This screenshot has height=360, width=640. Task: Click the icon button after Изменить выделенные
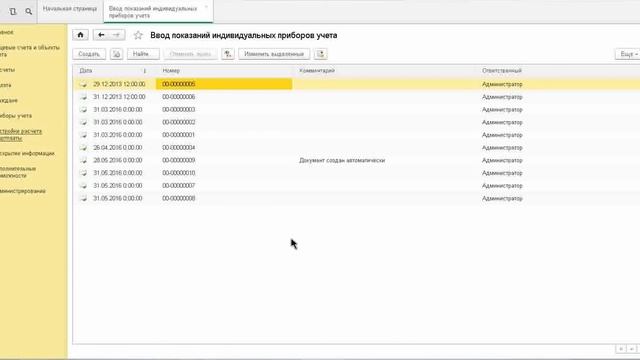tap(320, 54)
